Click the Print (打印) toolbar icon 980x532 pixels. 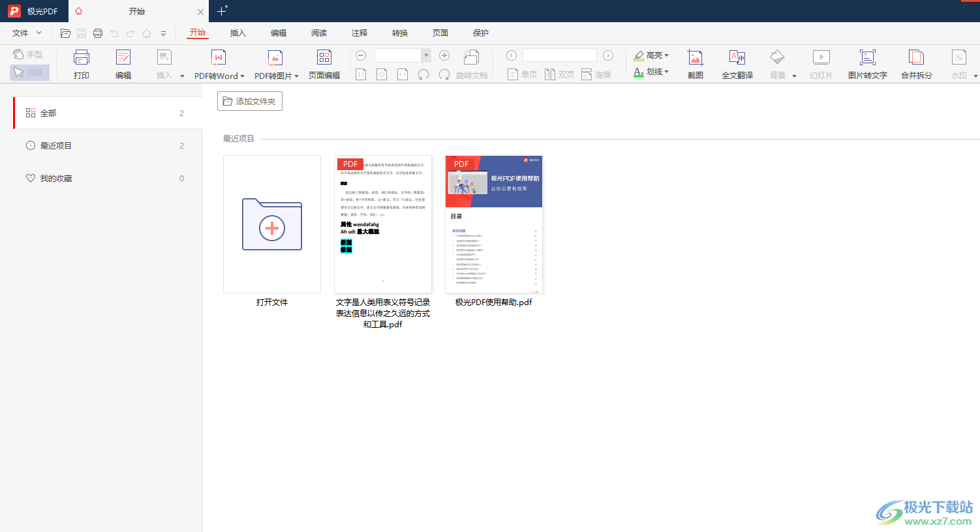pos(82,57)
